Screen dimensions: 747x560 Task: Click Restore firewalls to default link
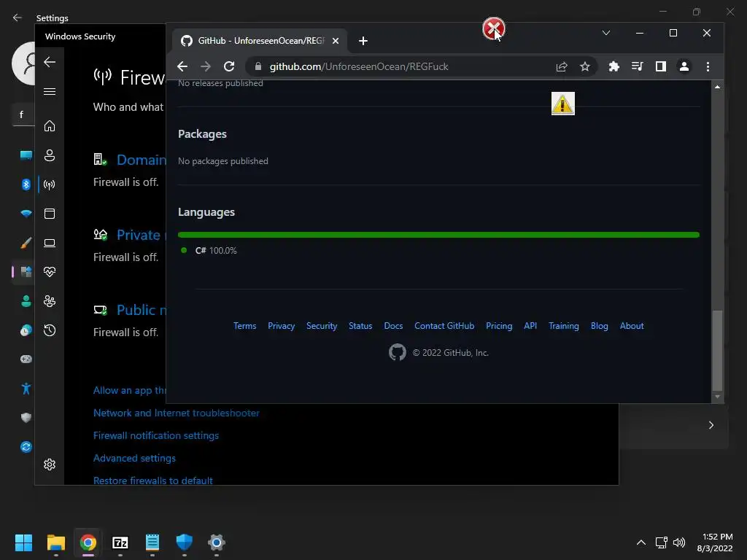(153, 481)
